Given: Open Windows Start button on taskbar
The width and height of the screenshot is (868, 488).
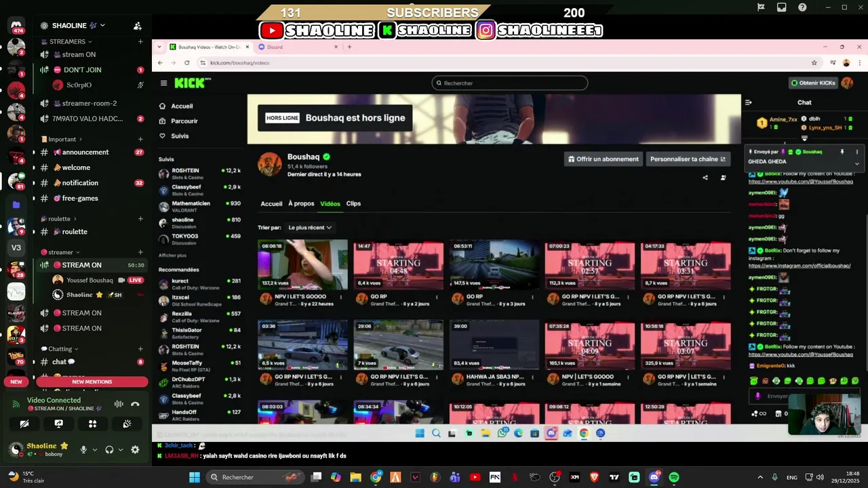Looking at the screenshot, I should pos(194,477).
